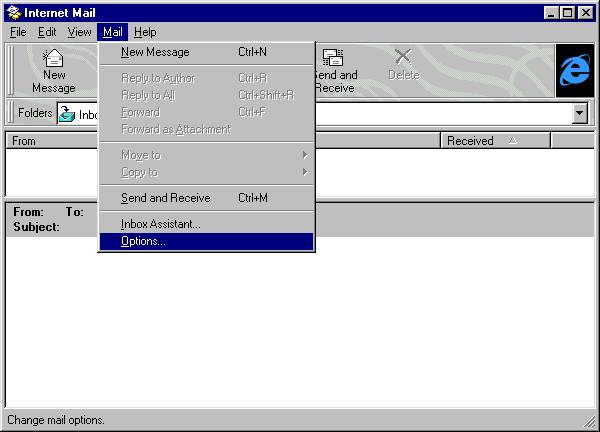Viewport: 600px width, 432px height.
Task: Open Inbox Assistant menu entry
Action: (x=206, y=224)
